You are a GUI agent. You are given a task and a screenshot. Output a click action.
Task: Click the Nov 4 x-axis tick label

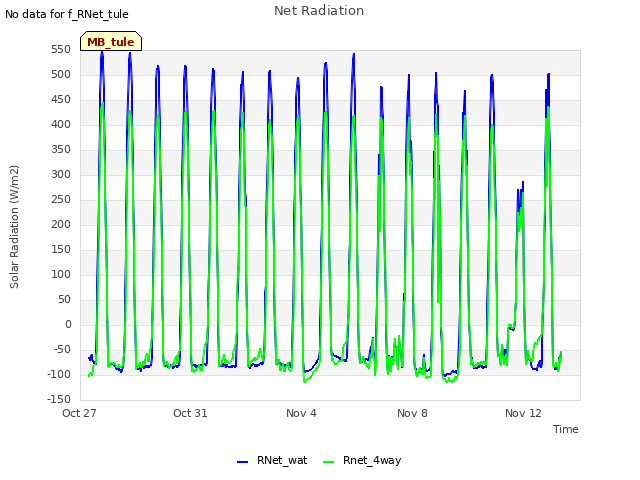[301, 413]
